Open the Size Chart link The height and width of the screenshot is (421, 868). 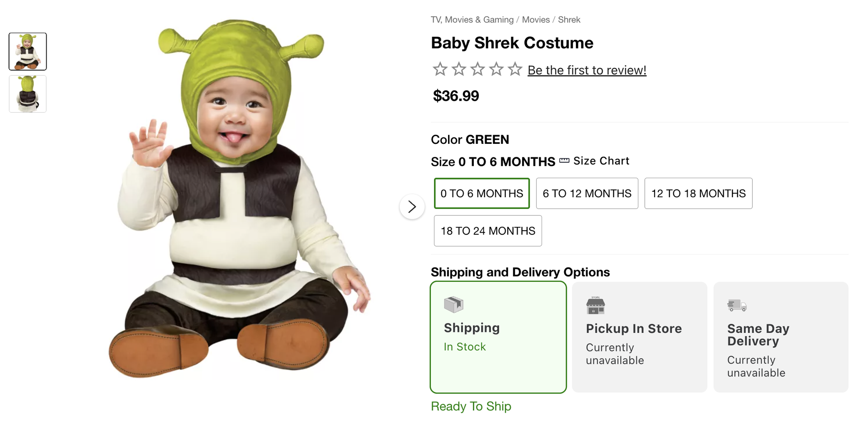pos(601,161)
